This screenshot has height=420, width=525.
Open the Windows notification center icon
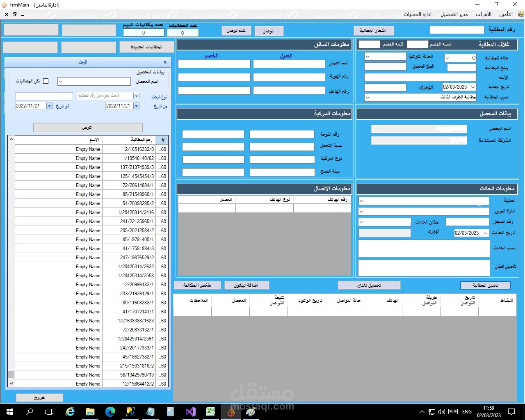(x=511, y=411)
